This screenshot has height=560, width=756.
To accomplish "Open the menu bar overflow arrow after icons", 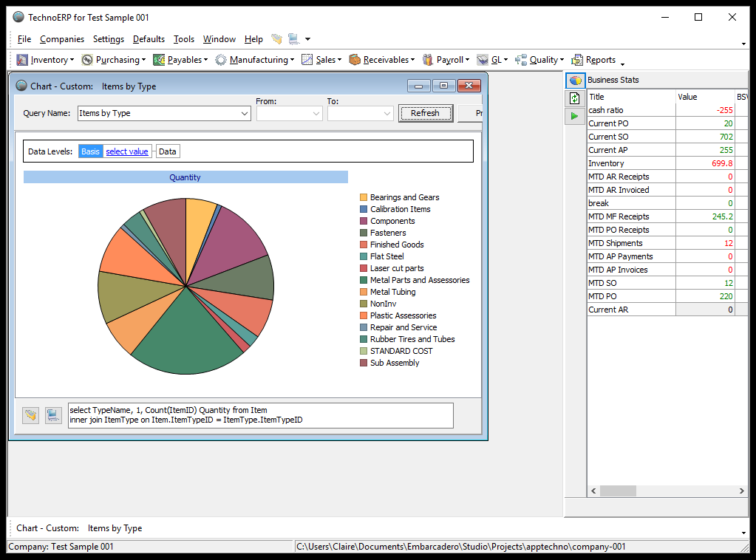I will tap(307, 39).
